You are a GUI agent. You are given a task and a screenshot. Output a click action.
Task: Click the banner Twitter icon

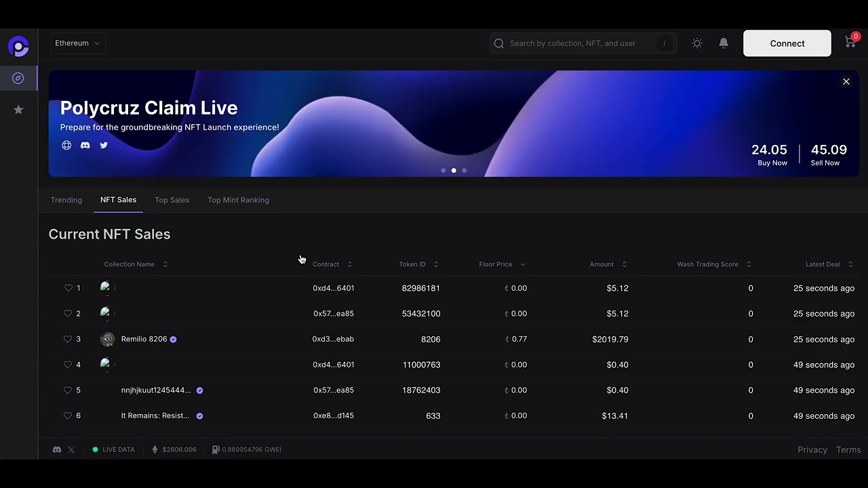pyautogui.click(x=104, y=145)
